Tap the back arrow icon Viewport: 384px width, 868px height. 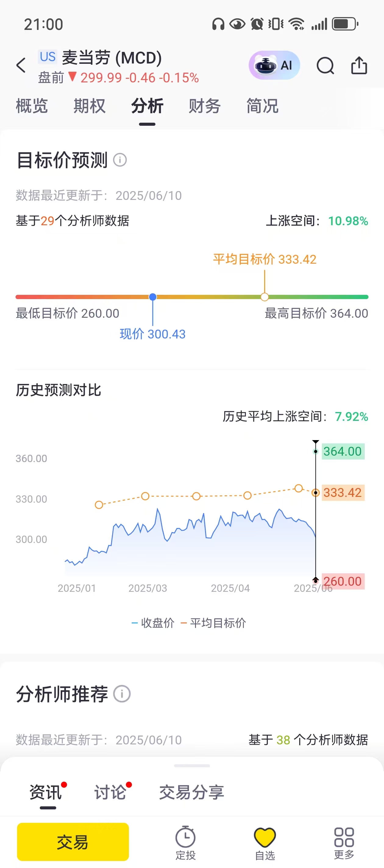[21, 65]
